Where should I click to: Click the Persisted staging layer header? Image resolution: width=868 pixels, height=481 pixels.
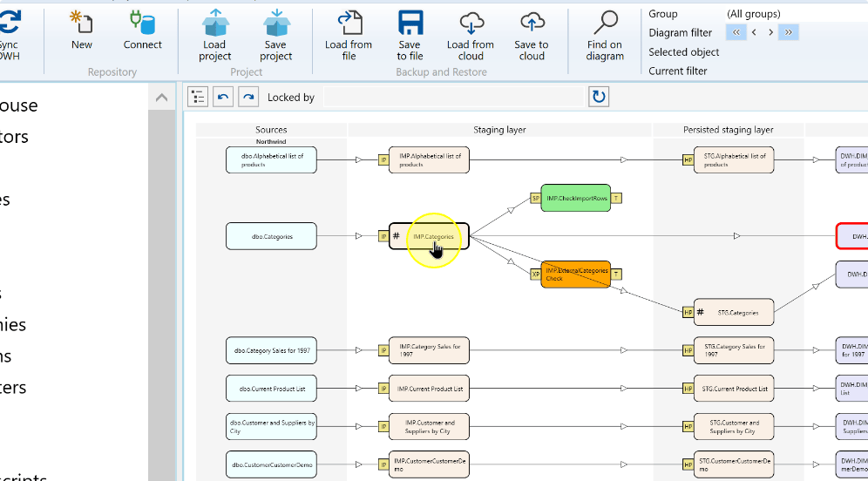728,130
